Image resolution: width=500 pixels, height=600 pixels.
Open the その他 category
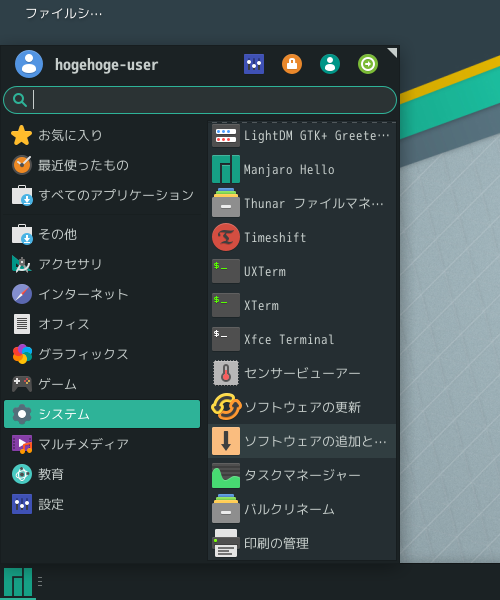(x=102, y=234)
